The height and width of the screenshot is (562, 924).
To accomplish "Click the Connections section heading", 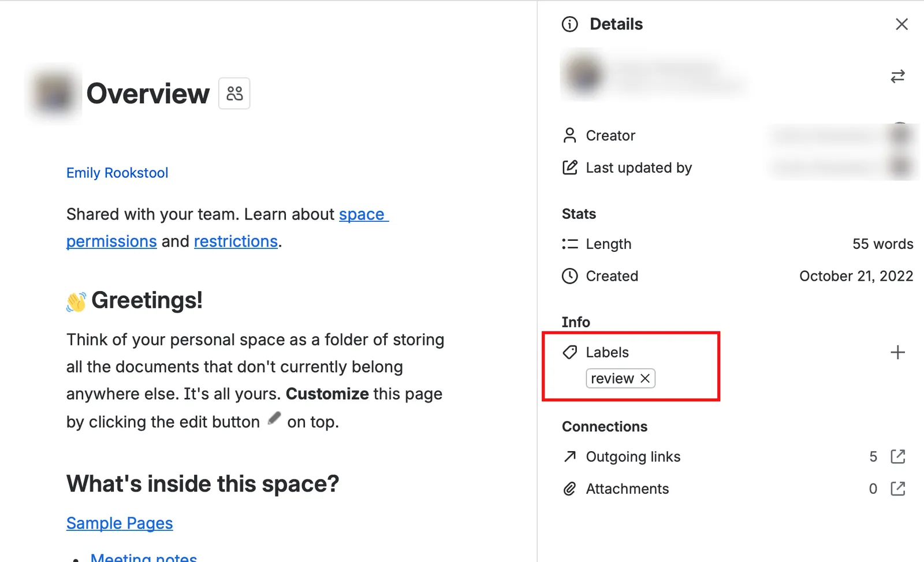I will [605, 426].
